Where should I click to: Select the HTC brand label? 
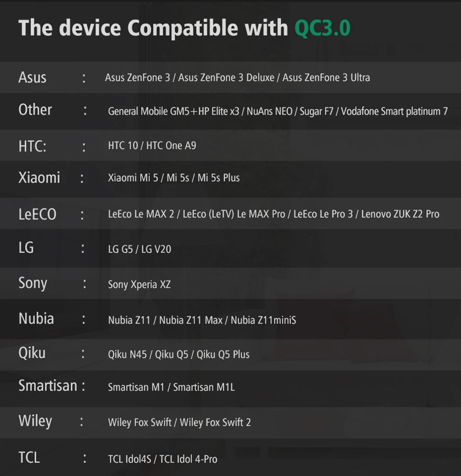pos(32,146)
